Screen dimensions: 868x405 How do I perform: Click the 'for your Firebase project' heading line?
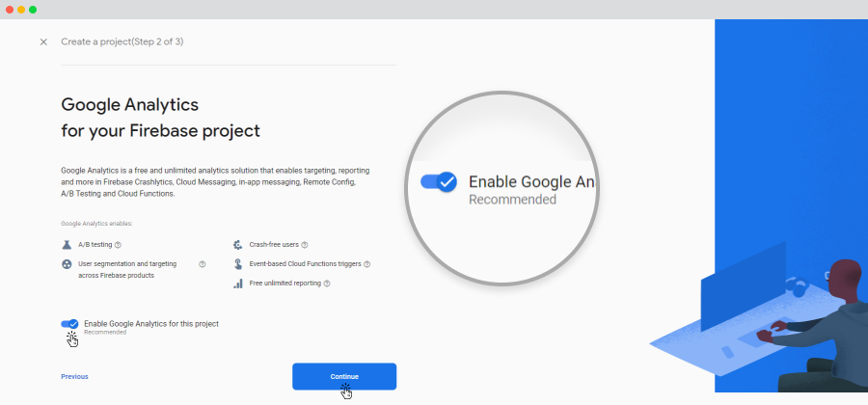pos(160,131)
